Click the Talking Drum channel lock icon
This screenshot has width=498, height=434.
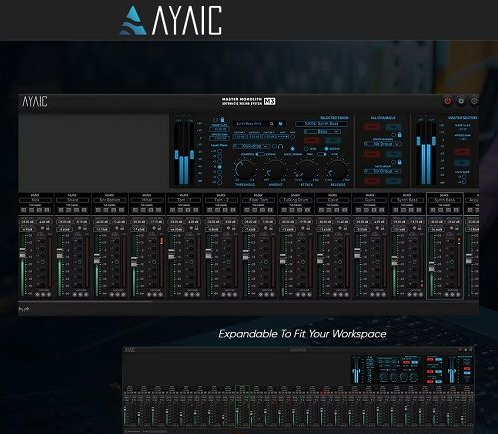308,228
